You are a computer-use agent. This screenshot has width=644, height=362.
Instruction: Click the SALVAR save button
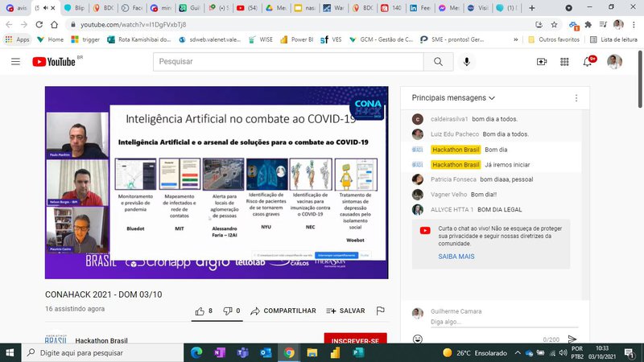[345, 311]
